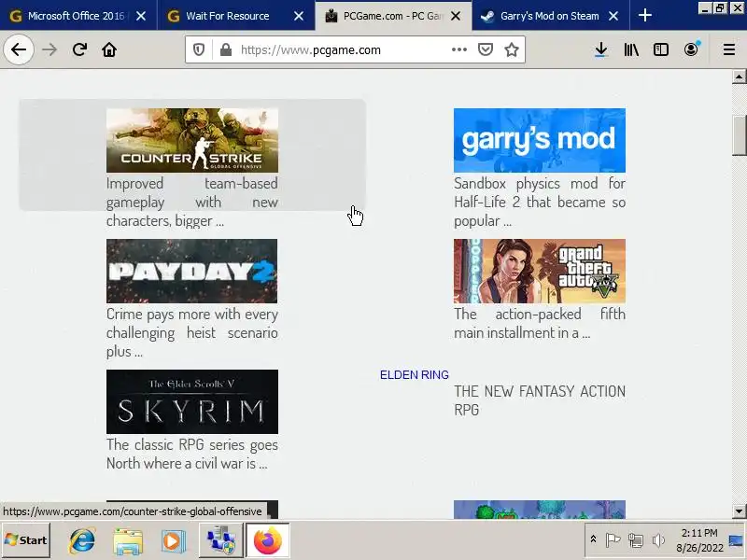Open the volume speaker control
This screenshot has height=560, width=747.
[x=658, y=540]
